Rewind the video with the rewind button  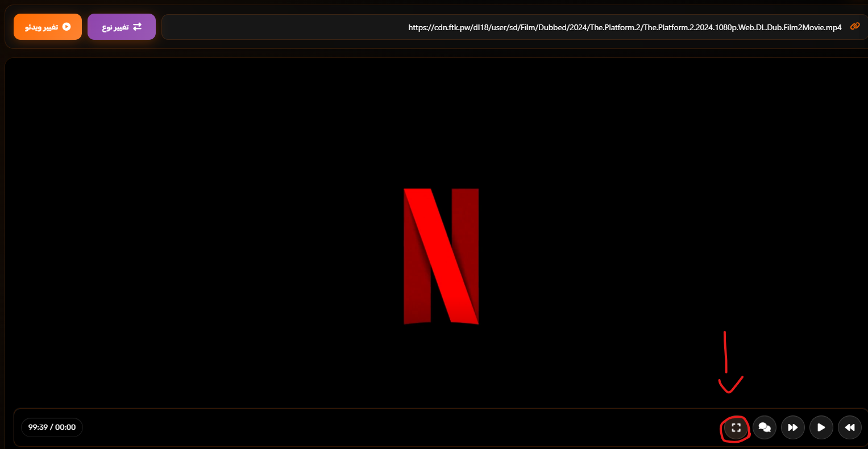pos(850,427)
